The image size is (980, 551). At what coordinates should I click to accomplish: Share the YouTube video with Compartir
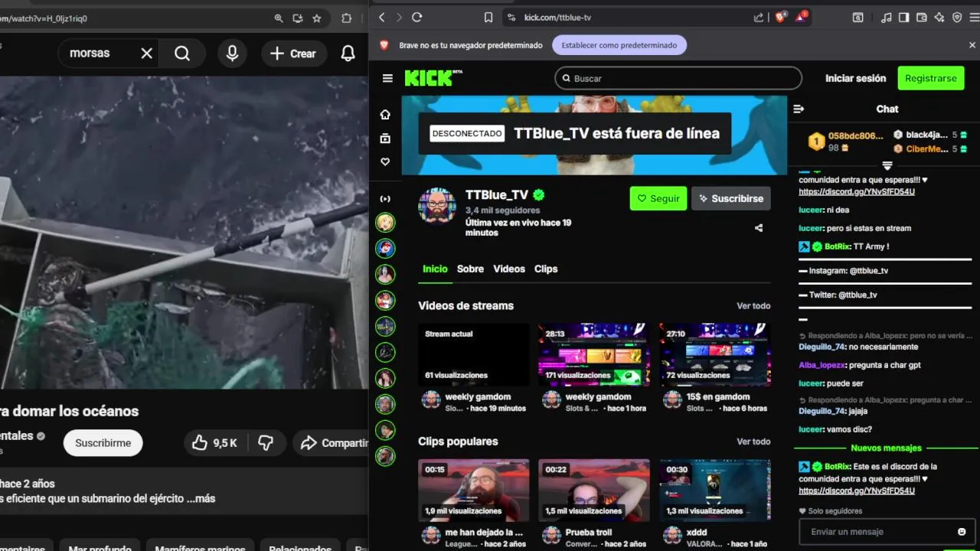pos(331,442)
